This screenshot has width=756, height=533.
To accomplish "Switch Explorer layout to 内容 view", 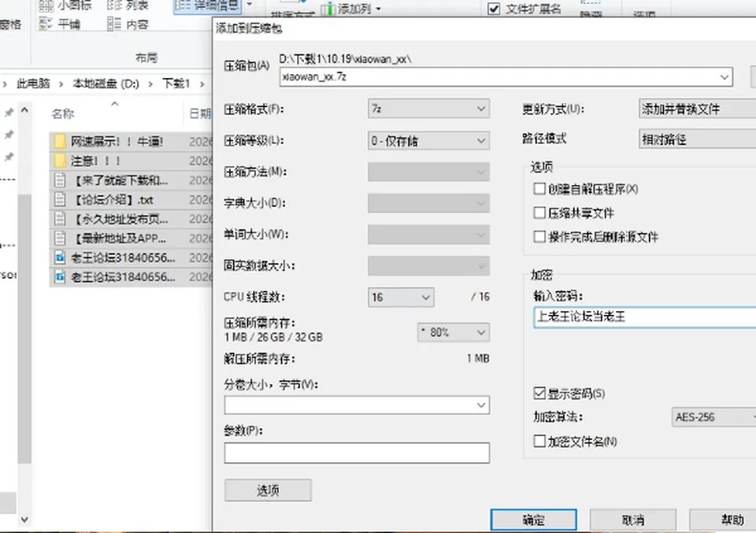I will 128,24.
